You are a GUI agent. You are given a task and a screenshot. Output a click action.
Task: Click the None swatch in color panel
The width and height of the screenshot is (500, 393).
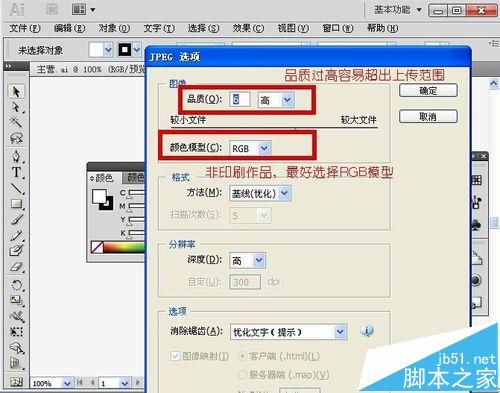point(97,247)
